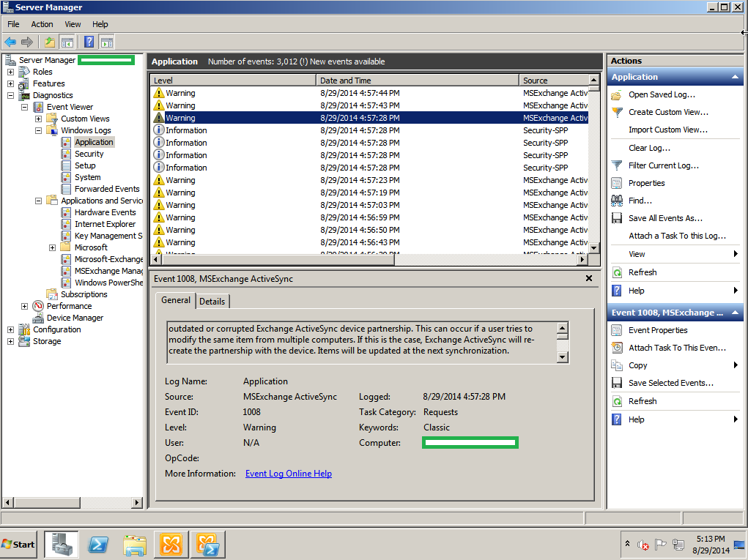Open Event Log Online Help link
The image size is (748, 560).
pyautogui.click(x=289, y=474)
